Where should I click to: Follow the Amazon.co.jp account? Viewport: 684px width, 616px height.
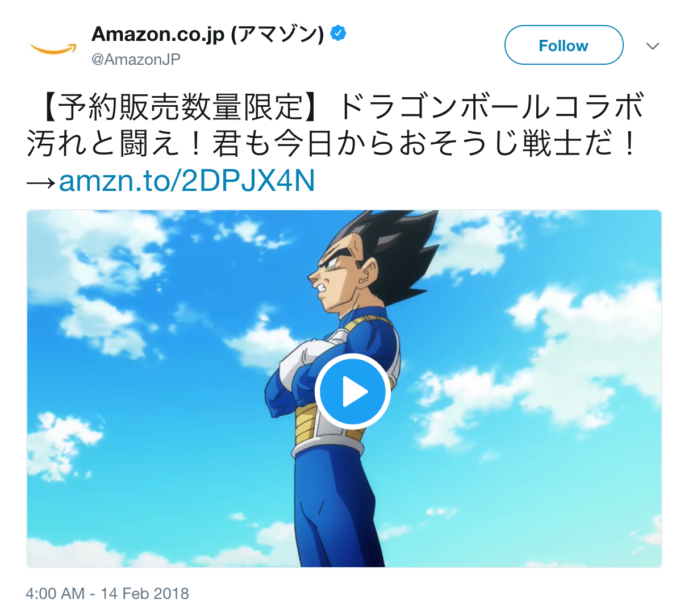tap(564, 45)
